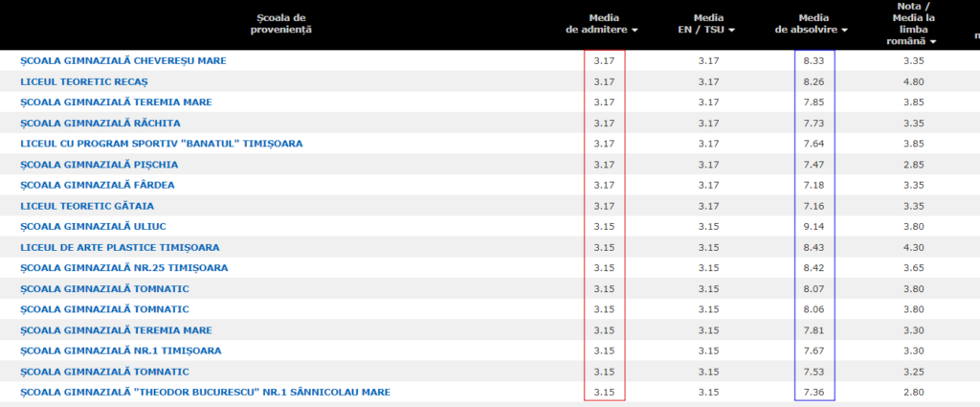Open Liceul cu Program Sportiv Banatul link
This screenshot has height=407, width=980.
click(161, 144)
